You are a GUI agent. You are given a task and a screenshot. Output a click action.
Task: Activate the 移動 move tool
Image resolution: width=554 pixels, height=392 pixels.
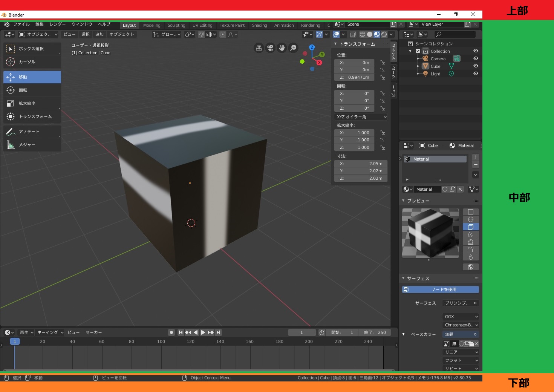[32, 77]
